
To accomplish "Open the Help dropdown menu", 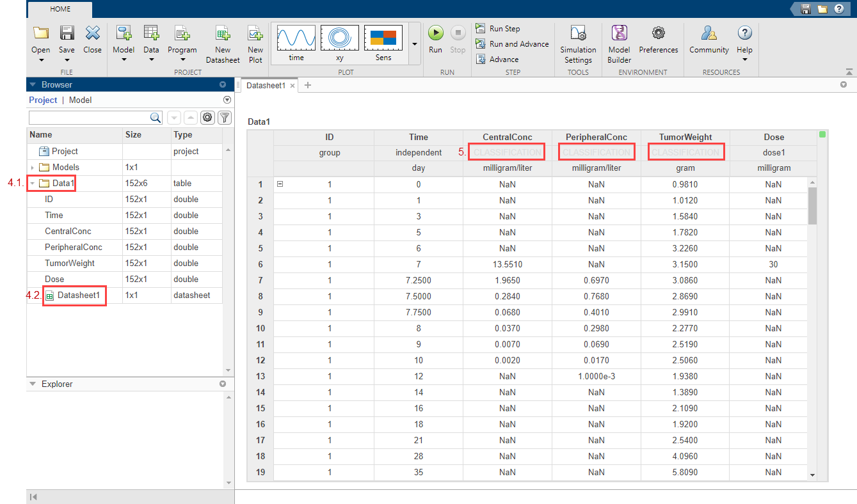I will (744, 59).
